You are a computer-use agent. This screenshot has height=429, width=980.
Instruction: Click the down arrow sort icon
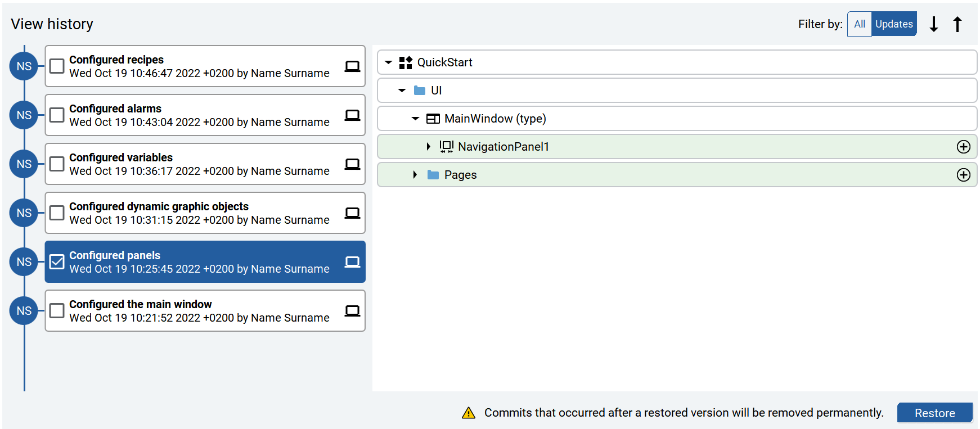pos(934,24)
